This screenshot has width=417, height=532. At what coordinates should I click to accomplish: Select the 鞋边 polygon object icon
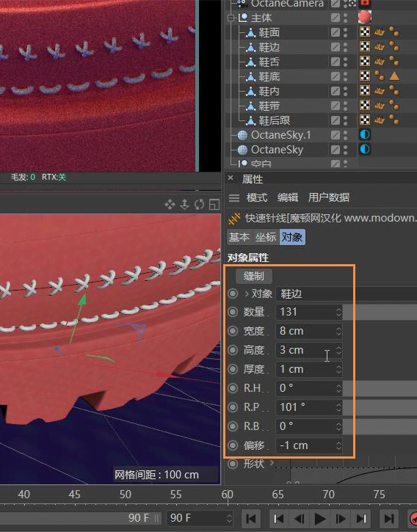[250, 47]
